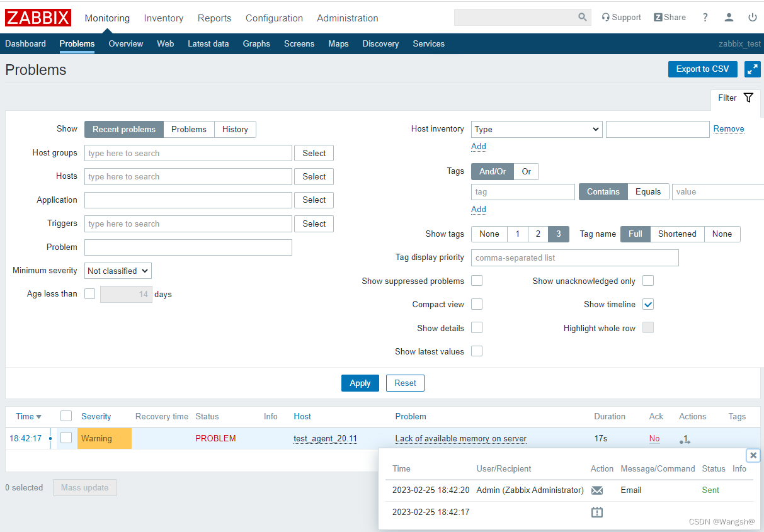Image resolution: width=764 pixels, height=532 pixels.
Task: Switch to Latest data submenu
Action: (208, 43)
